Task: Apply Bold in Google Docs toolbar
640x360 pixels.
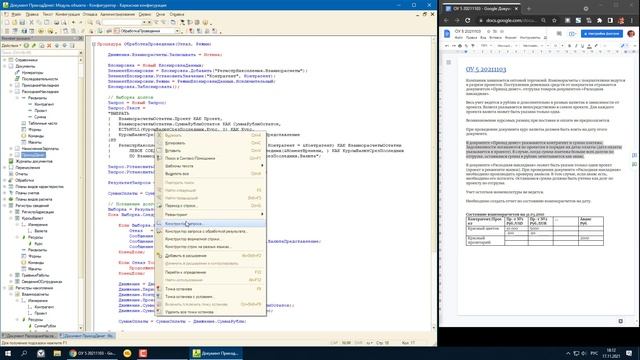Action: 569,46
